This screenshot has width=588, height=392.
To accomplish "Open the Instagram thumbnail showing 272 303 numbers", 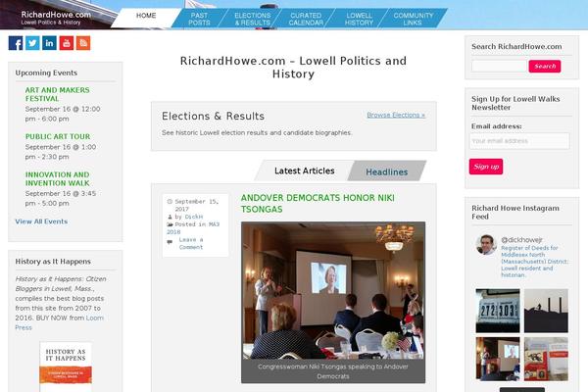I will point(498,311).
